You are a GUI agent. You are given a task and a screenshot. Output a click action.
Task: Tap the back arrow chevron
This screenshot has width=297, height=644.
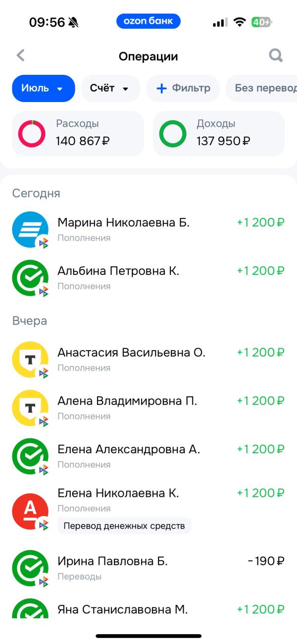pos(20,55)
